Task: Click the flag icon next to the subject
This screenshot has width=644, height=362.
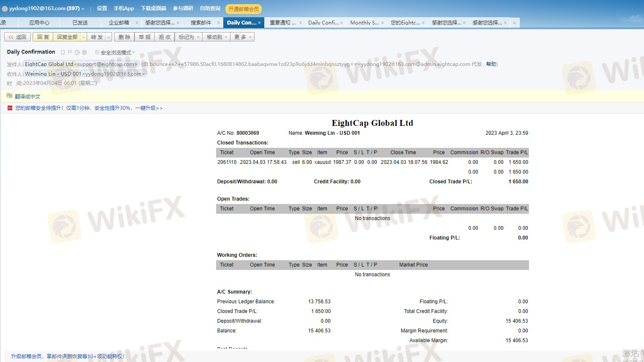Action: [x=70, y=52]
